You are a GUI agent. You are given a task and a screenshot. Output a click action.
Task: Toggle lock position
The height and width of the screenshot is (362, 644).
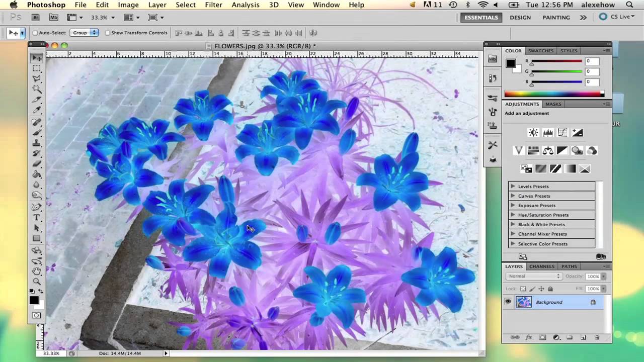click(541, 289)
